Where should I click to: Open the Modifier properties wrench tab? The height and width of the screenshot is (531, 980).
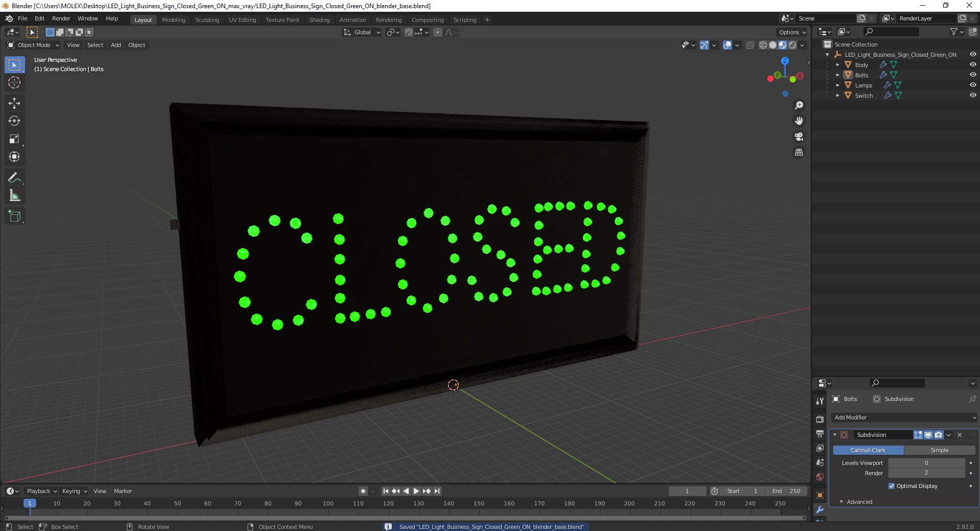point(820,510)
